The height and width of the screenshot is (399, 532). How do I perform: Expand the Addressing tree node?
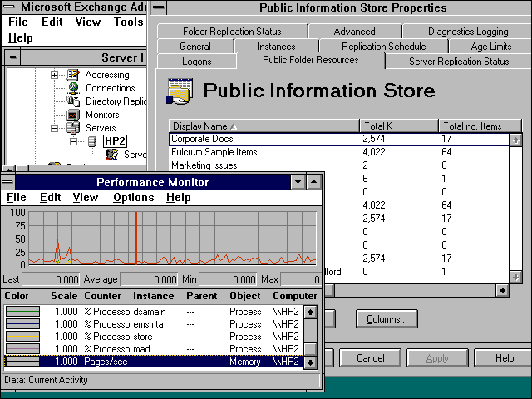(55, 75)
